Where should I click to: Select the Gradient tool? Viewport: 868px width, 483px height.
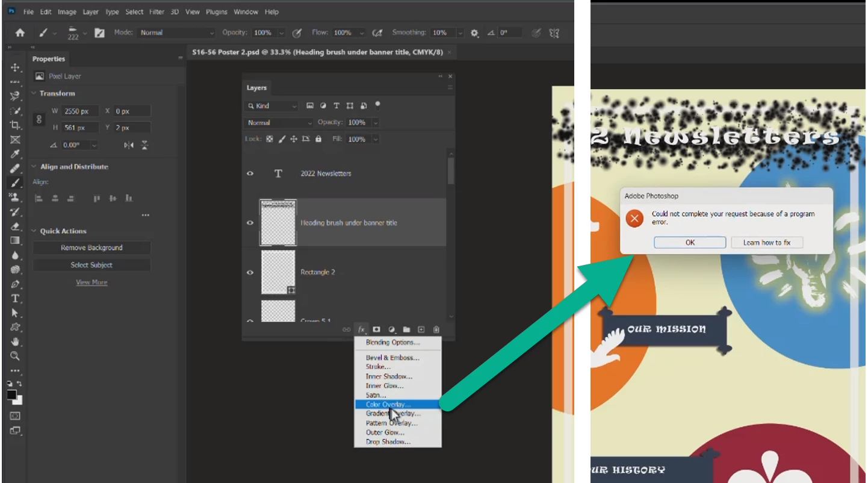pos(16,241)
